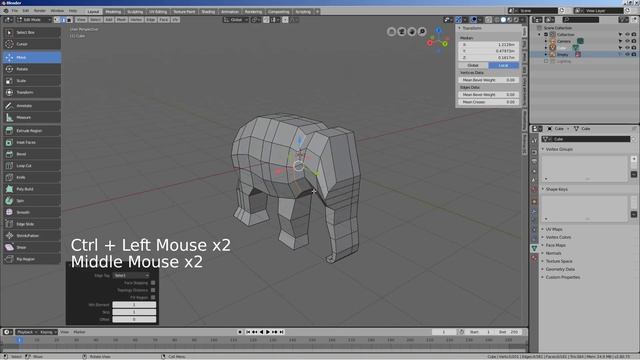This screenshot has height=360, width=640.
Task: Jump to the first frame
Action: point(248,332)
